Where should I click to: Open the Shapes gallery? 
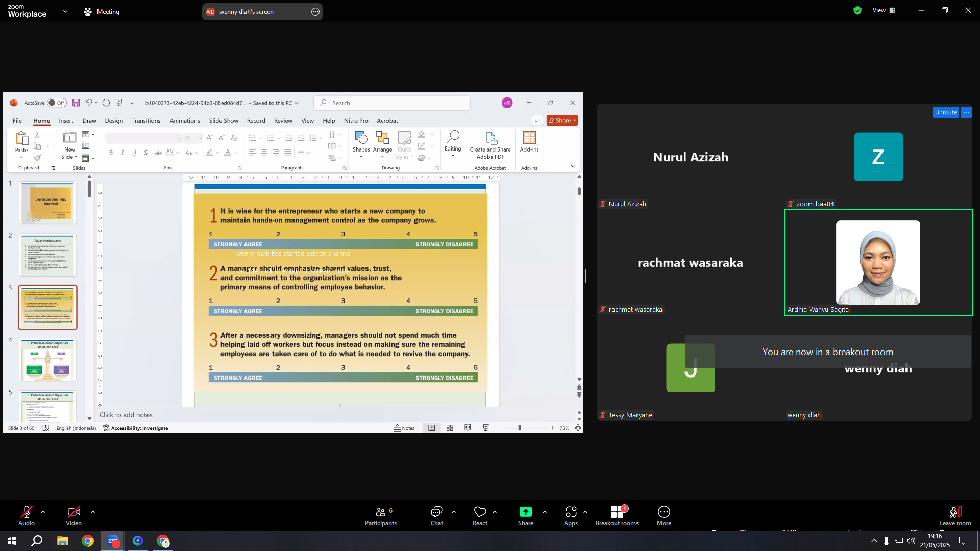pos(361,144)
